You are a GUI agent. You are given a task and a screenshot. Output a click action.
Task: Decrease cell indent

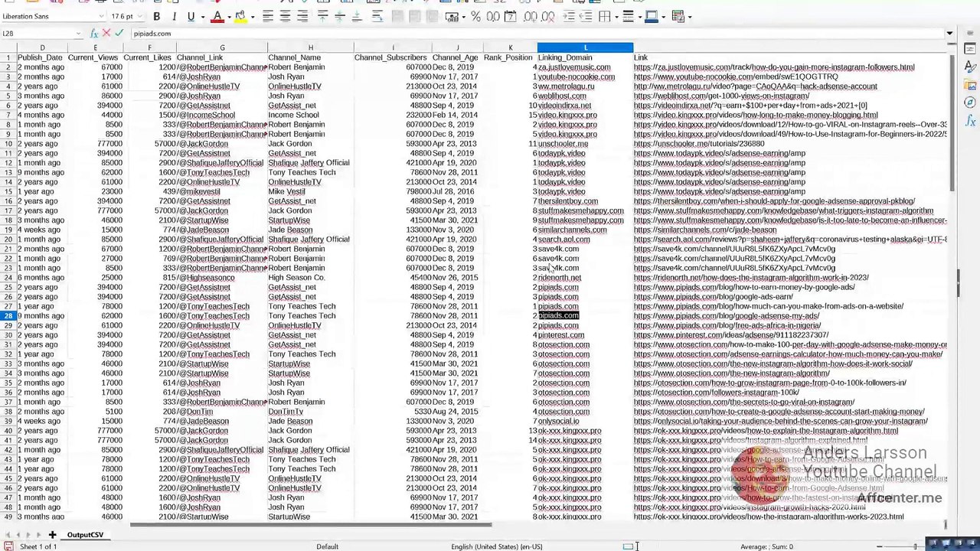click(586, 16)
